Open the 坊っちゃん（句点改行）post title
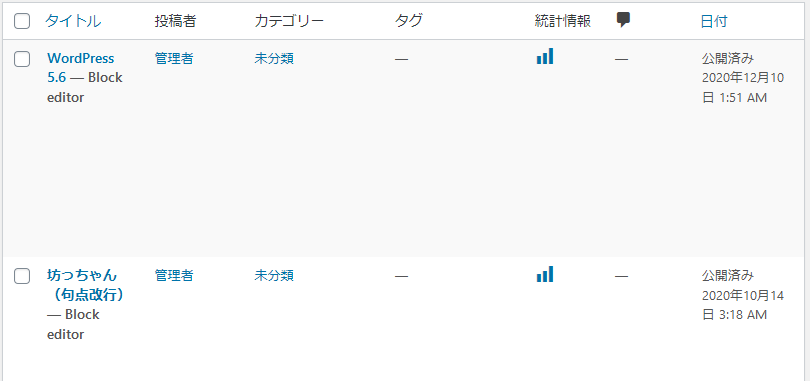This screenshot has width=810, height=381. (86, 285)
